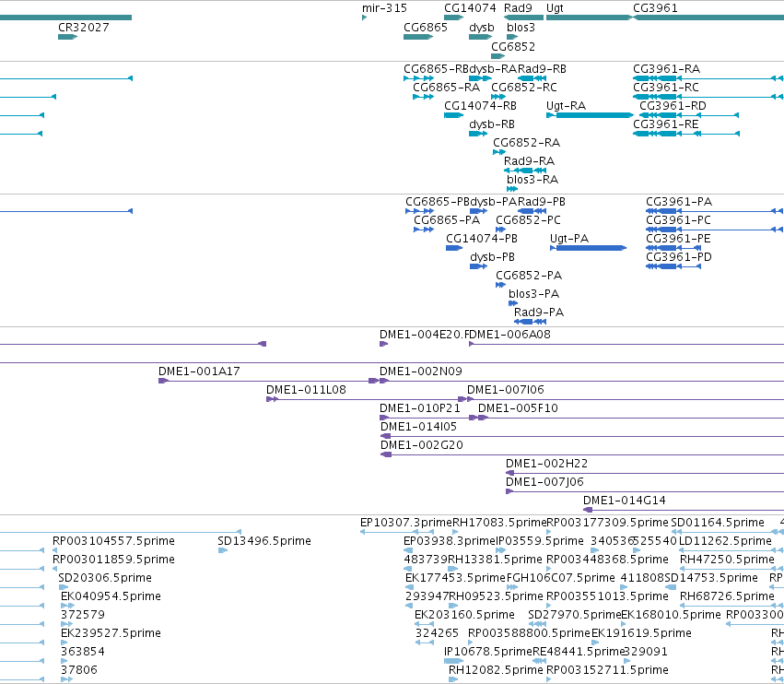
Task: Select the Rad9-PB protein label
Action: (542, 202)
